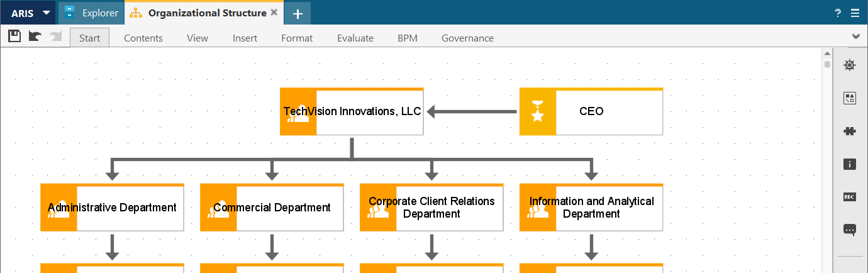Click the vertical scrollbar thumb
868x273 pixels.
(827, 64)
